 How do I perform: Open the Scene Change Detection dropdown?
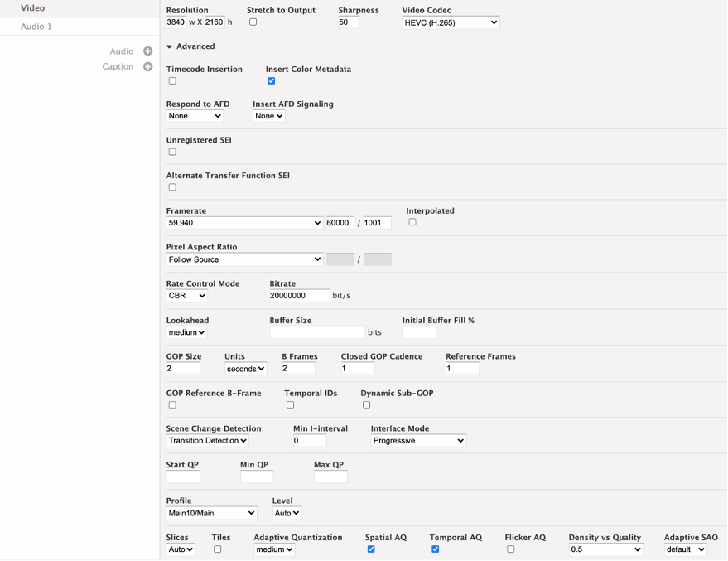coord(208,441)
